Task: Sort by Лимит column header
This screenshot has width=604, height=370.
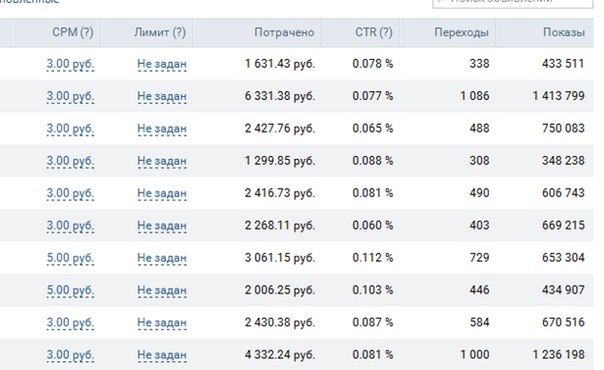Action: click(160, 32)
